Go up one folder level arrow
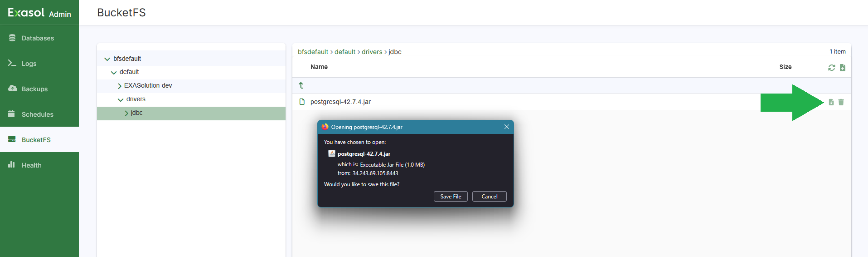The width and height of the screenshot is (868, 257). coord(301,85)
